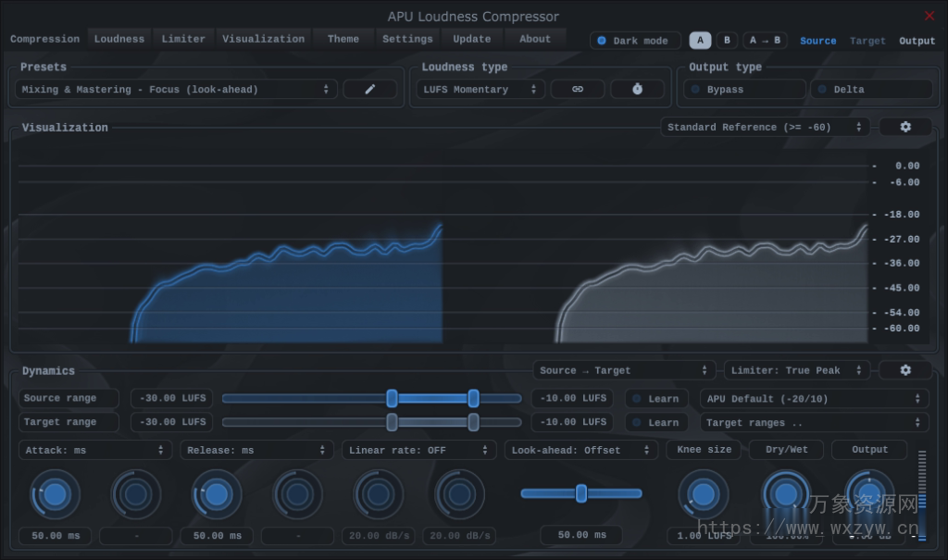The width and height of the screenshot is (948, 560).
Task: Open the Mixing & Mastering presets dropdown
Action: pos(174,89)
